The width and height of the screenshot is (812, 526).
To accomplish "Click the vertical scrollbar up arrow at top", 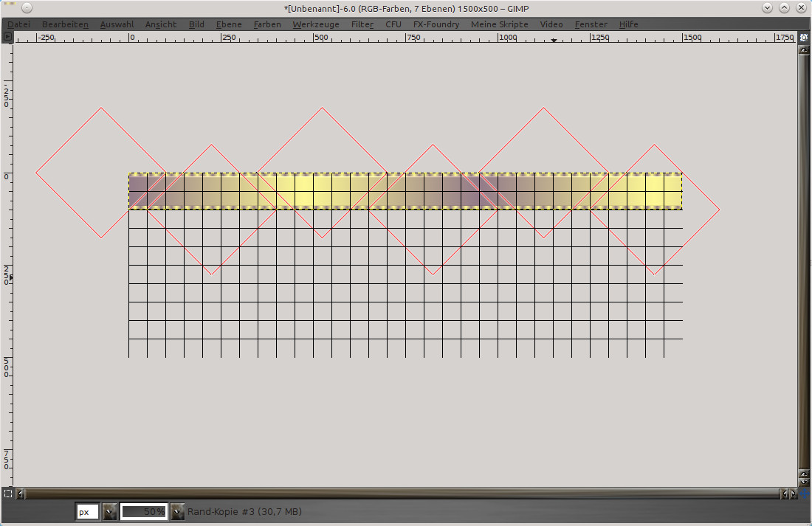I will (804, 49).
